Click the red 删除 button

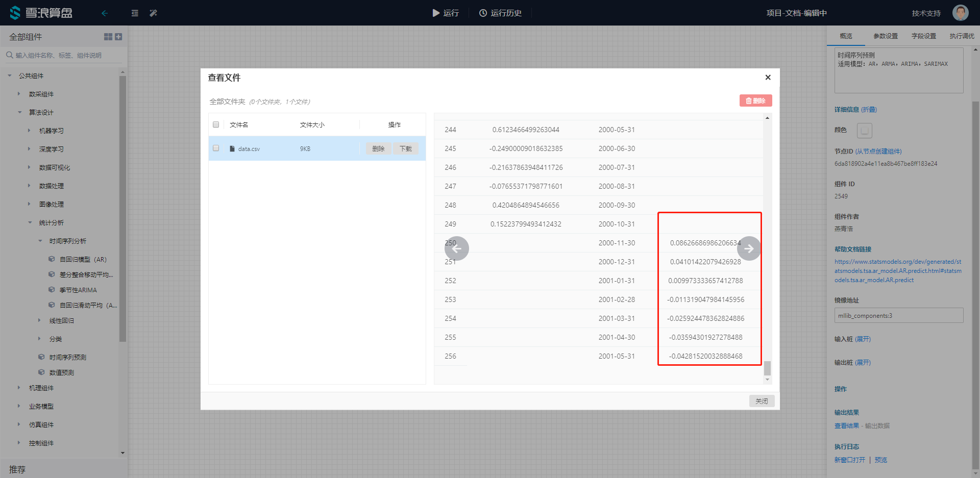tap(755, 101)
